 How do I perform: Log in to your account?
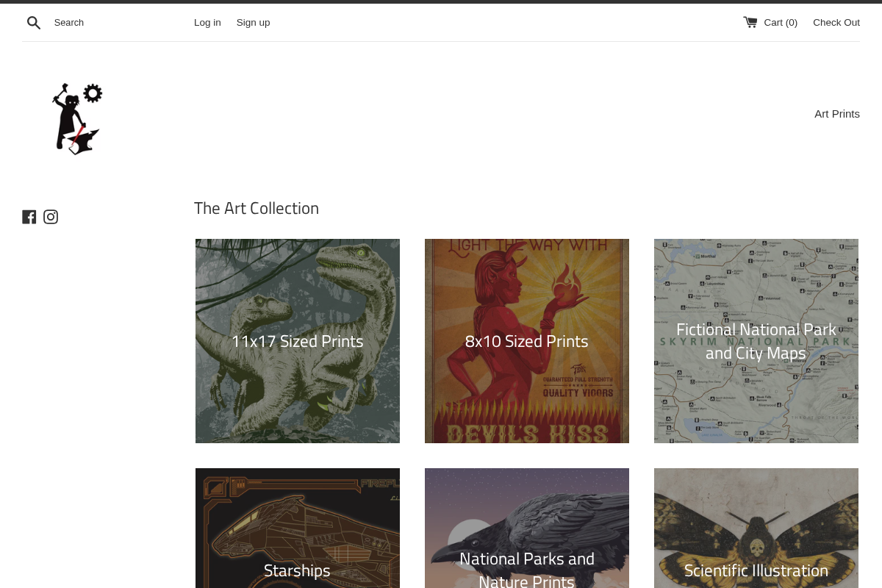click(x=207, y=22)
